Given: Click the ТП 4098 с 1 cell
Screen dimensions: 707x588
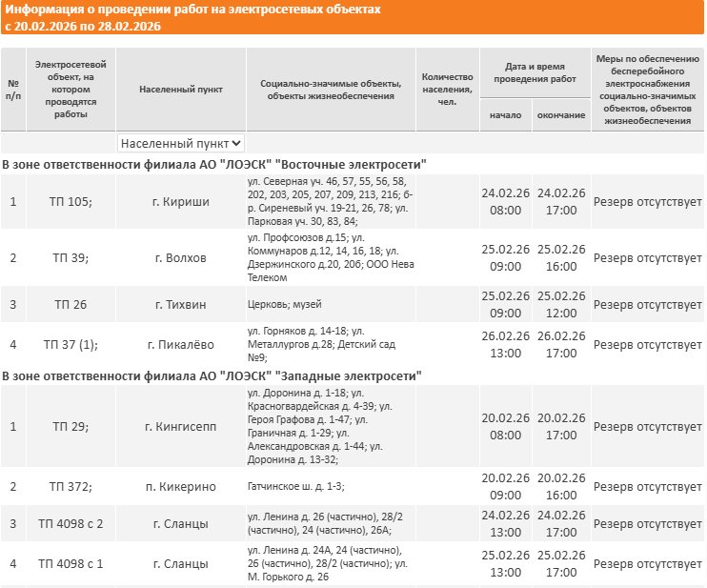Looking at the screenshot, I should [71, 563].
